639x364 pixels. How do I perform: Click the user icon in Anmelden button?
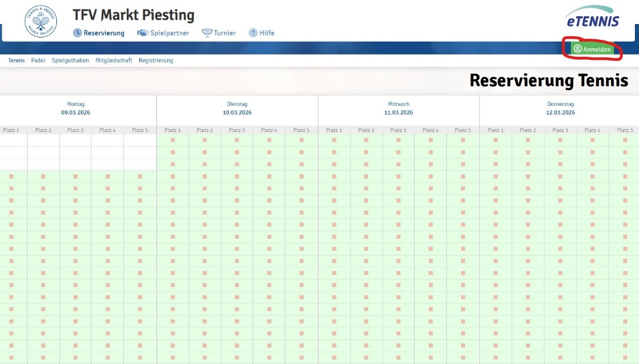[x=577, y=49]
